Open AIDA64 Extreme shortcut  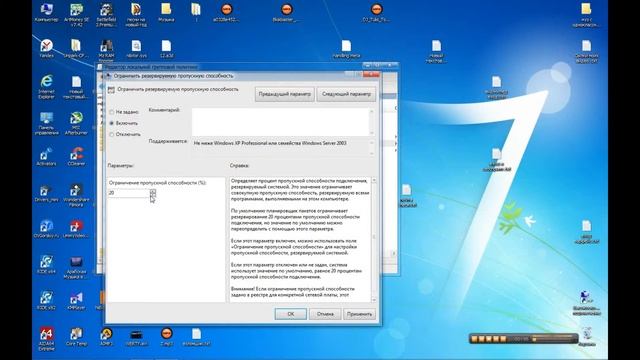click(46, 339)
